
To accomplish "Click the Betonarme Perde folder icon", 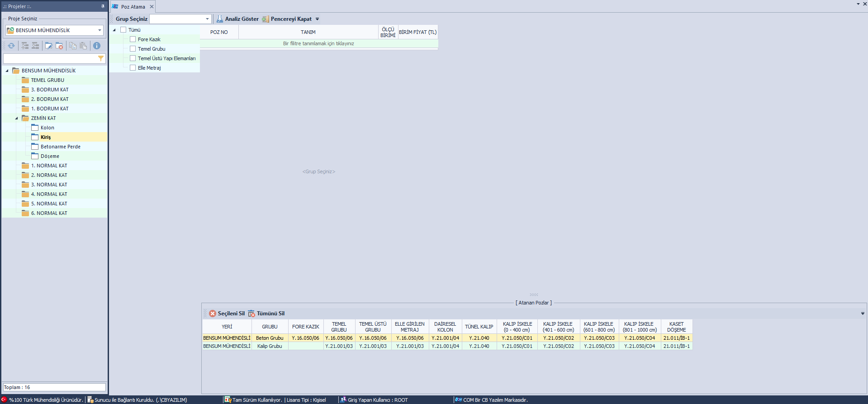I will click(35, 147).
